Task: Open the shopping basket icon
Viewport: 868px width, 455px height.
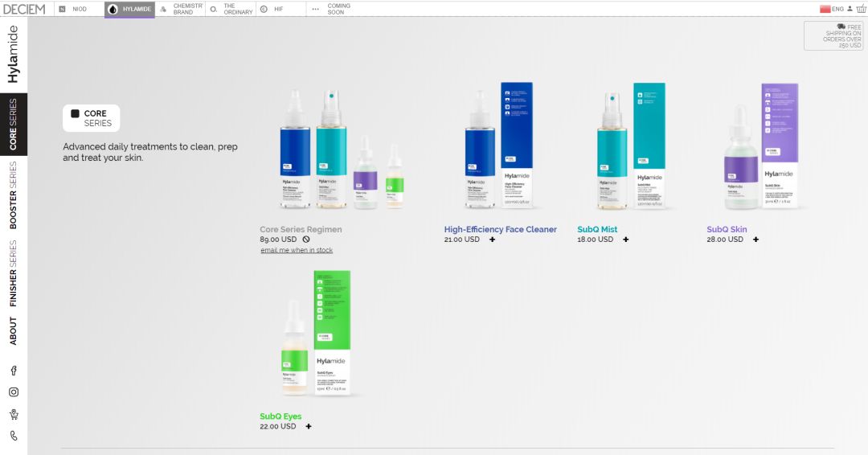Action: 861,9
